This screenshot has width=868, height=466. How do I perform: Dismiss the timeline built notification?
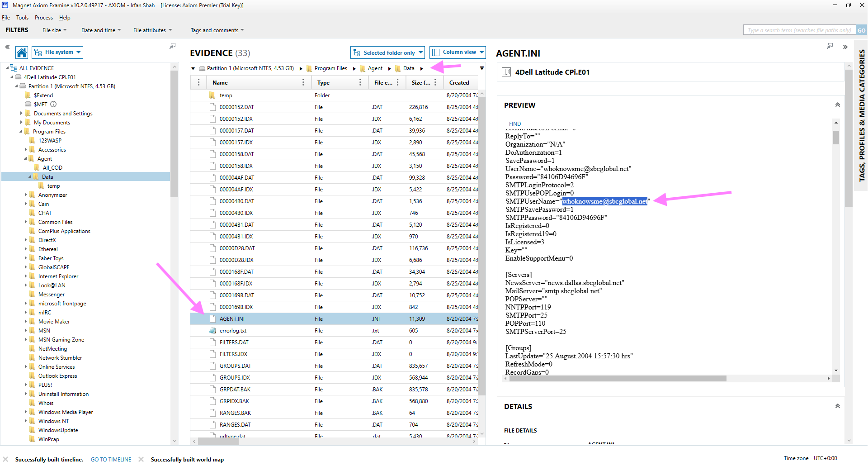click(5, 459)
